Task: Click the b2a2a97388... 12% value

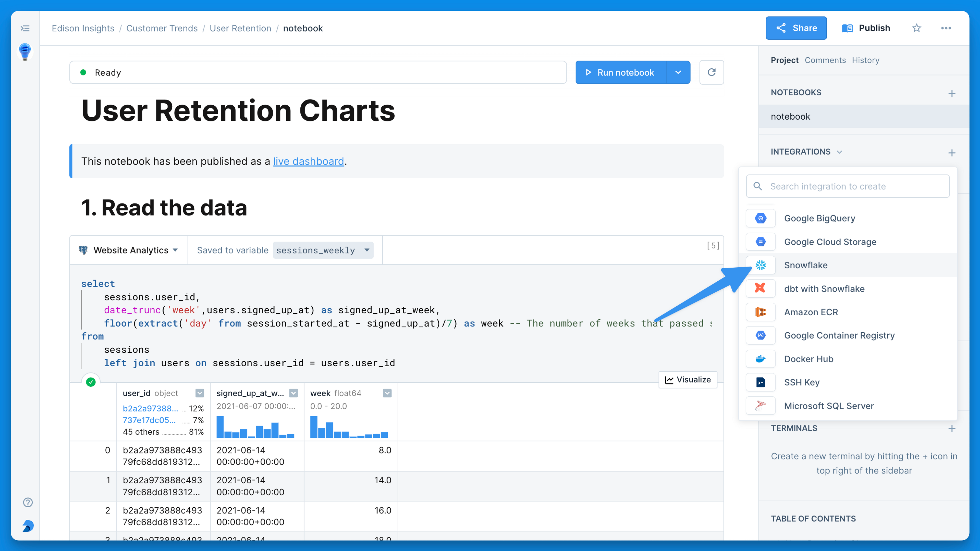Action: tap(163, 408)
